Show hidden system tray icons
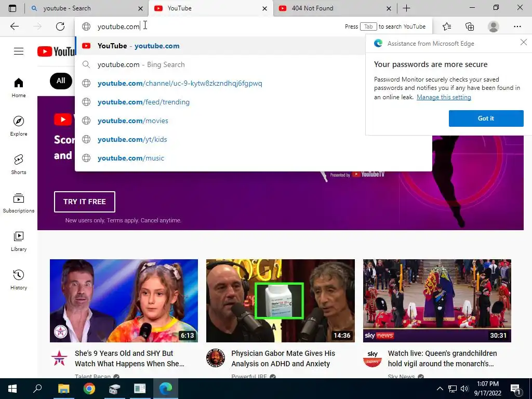This screenshot has width=532, height=399. tap(440, 389)
